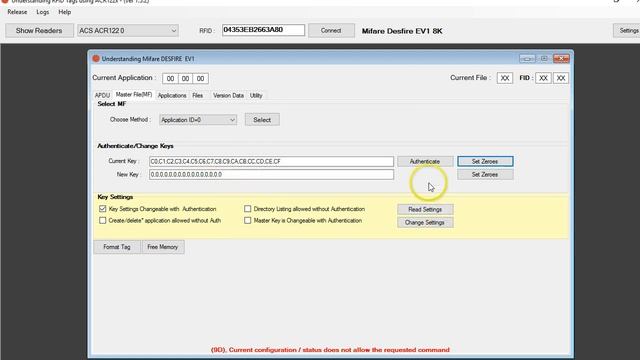The image size is (640, 360).
Task: Maximize the Understanding Mifare DESFIRE window
Action: (544, 59)
